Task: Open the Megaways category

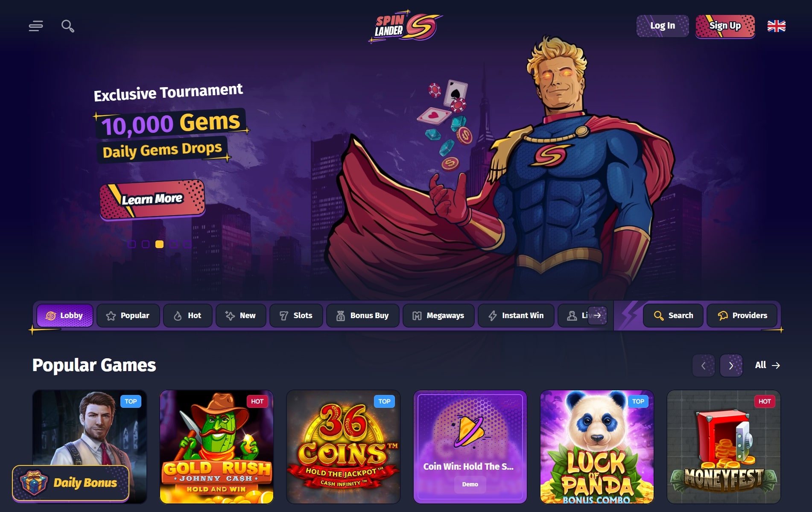Action: (x=438, y=316)
